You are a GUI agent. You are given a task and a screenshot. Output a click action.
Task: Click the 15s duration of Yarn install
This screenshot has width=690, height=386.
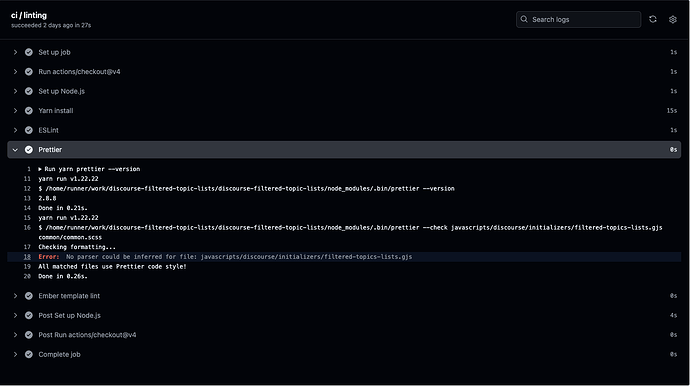[672, 110]
